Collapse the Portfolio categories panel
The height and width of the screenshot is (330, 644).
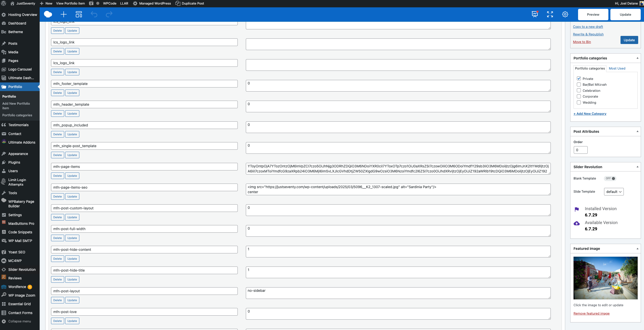pos(637,58)
